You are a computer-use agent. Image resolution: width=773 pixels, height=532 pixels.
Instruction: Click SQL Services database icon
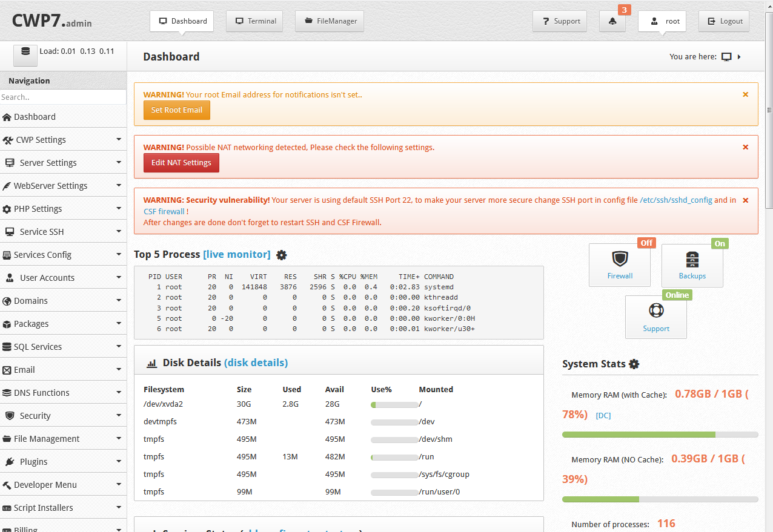(7, 347)
